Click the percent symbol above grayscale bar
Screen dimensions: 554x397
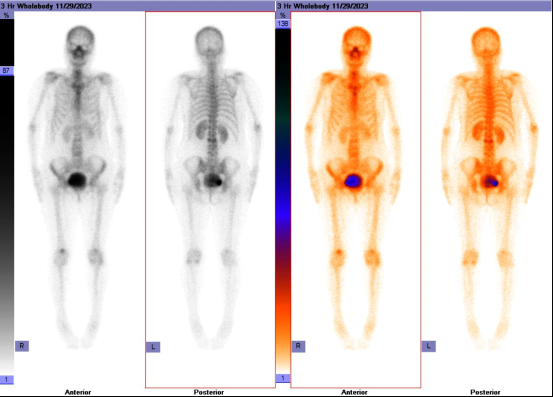(x=6, y=15)
